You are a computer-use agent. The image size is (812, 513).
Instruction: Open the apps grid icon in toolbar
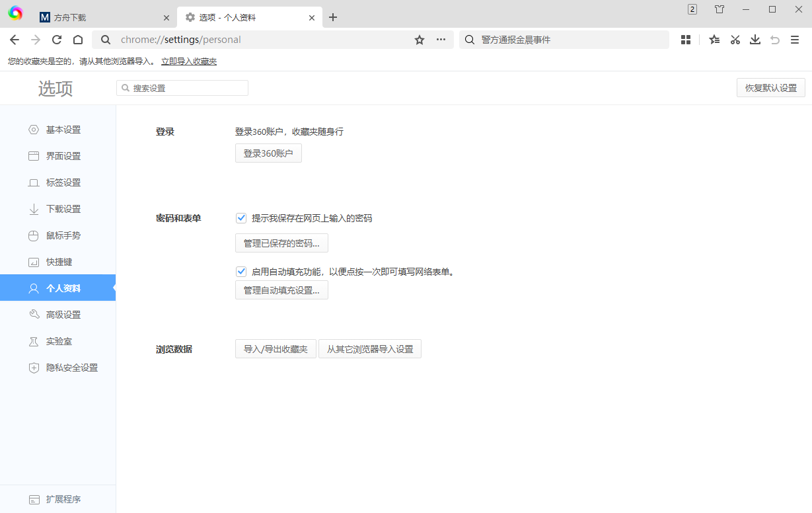pyautogui.click(x=685, y=40)
